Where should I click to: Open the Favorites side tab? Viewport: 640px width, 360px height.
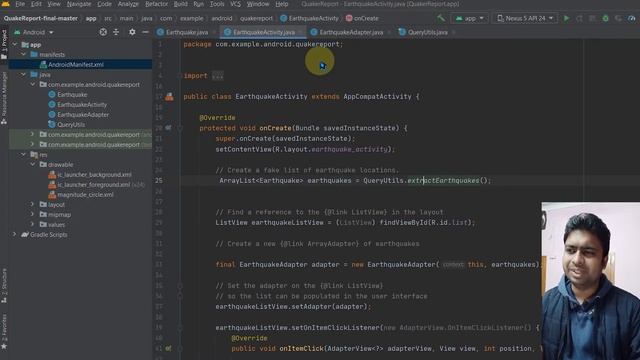tap(4, 331)
